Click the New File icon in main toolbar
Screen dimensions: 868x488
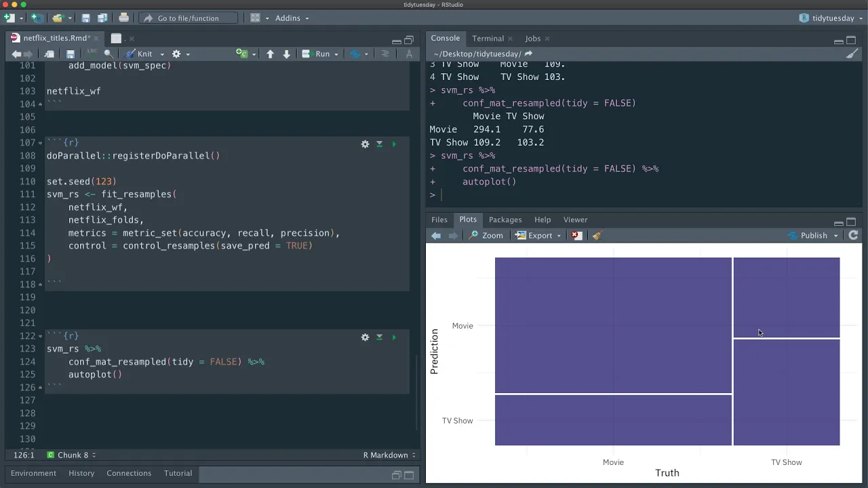click(9, 18)
